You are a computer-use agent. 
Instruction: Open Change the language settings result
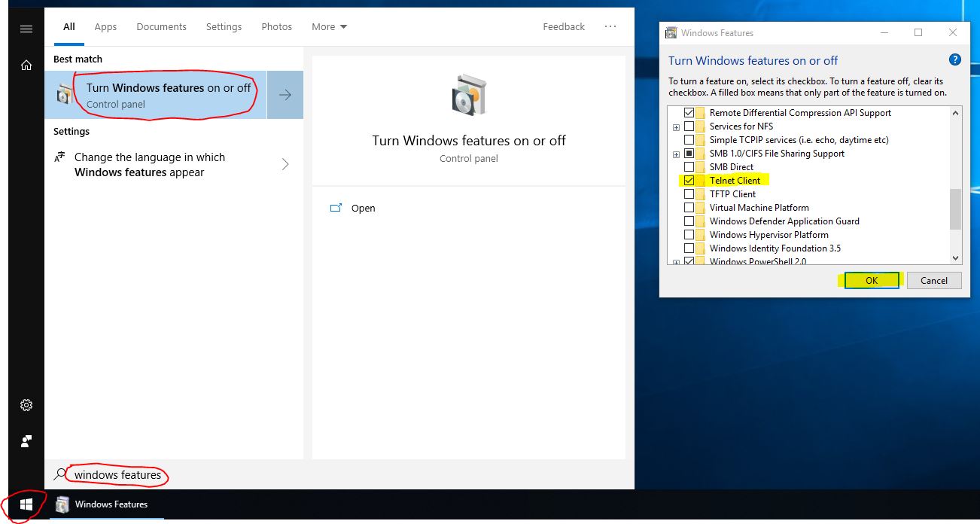(x=174, y=164)
